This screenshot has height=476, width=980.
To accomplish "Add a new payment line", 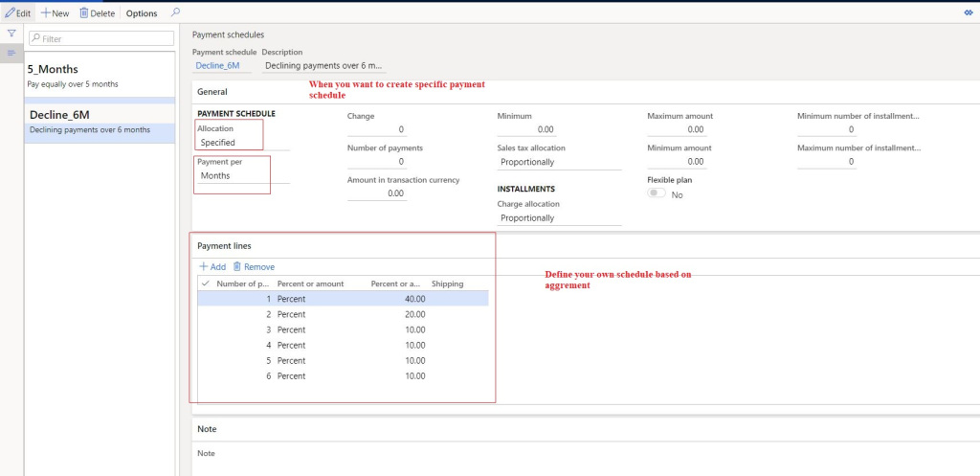I will (212, 267).
